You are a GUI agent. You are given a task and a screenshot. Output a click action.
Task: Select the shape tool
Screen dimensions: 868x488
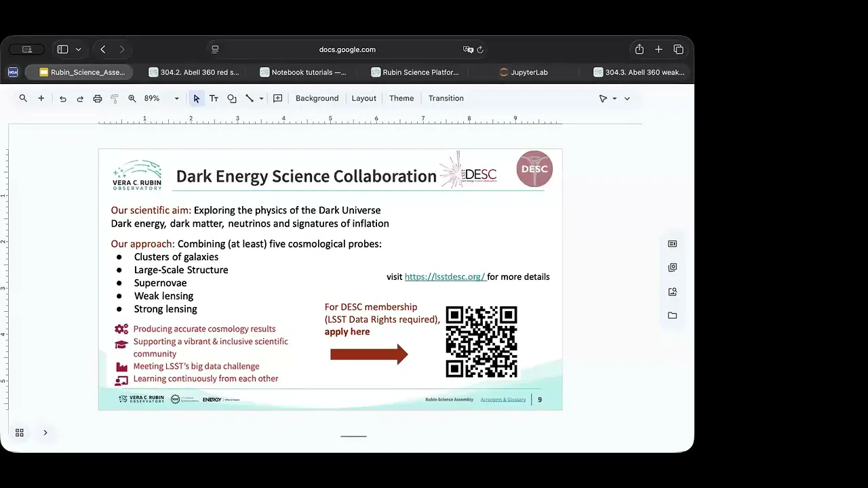[x=232, y=98]
